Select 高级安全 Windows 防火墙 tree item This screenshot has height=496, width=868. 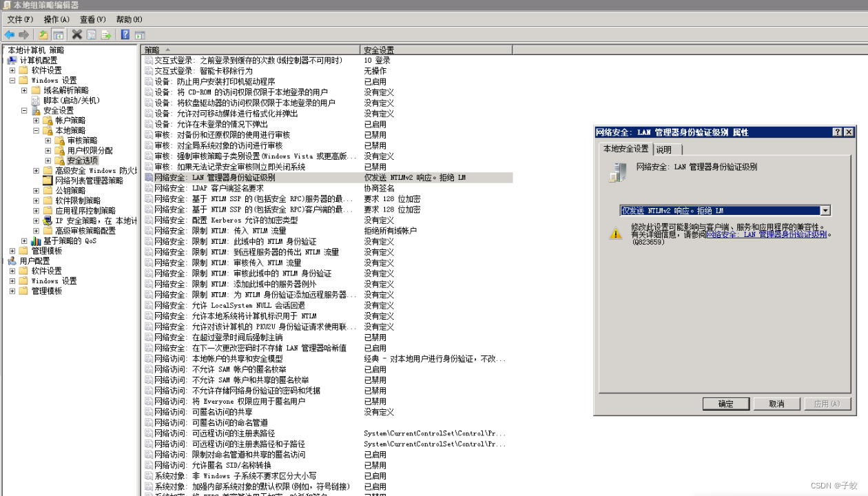click(x=96, y=171)
